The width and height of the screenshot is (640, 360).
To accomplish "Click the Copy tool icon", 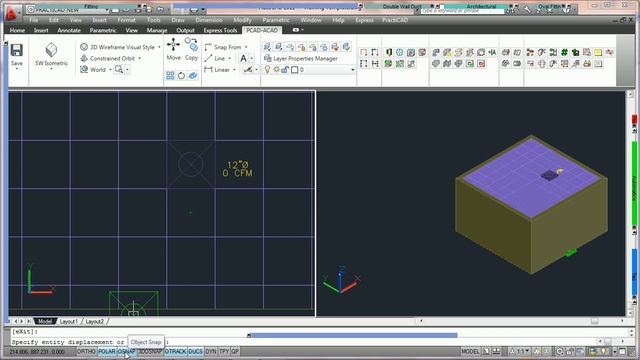I will (x=191, y=44).
